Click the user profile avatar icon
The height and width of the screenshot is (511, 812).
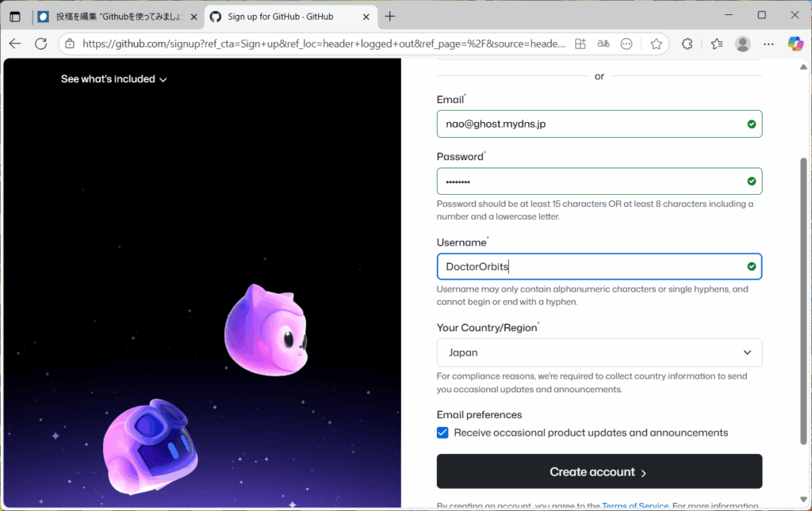742,44
